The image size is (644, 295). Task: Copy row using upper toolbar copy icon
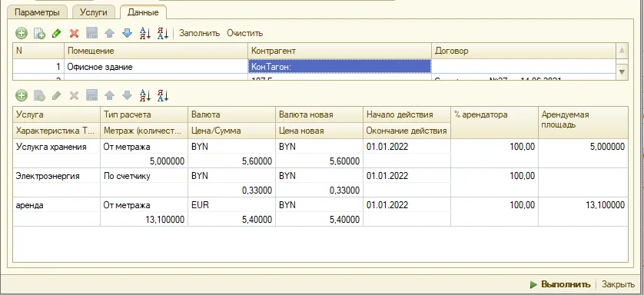[39, 33]
